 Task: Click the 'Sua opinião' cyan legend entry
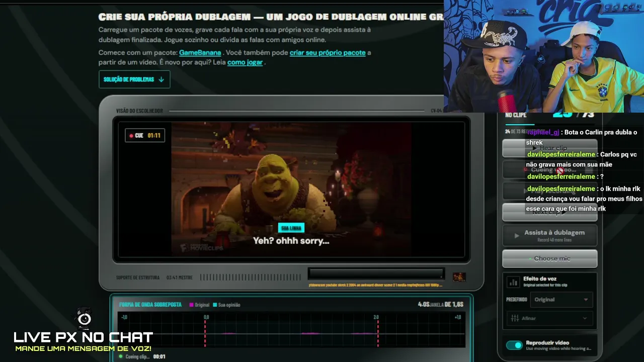coord(226,305)
